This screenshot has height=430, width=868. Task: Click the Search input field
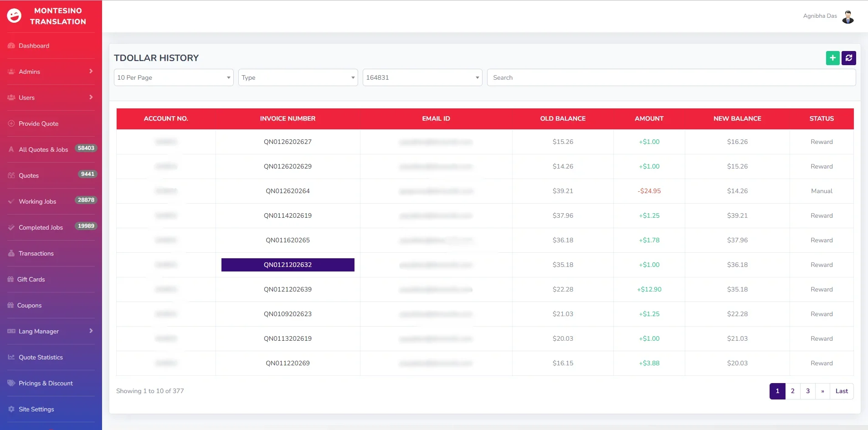[x=671, y=77]
